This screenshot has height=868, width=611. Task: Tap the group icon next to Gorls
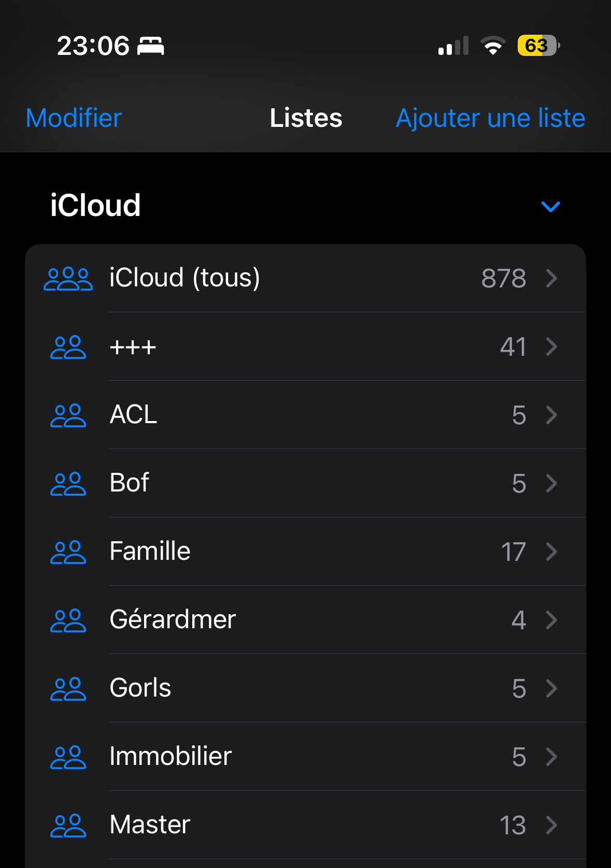[x=68, y=689]
